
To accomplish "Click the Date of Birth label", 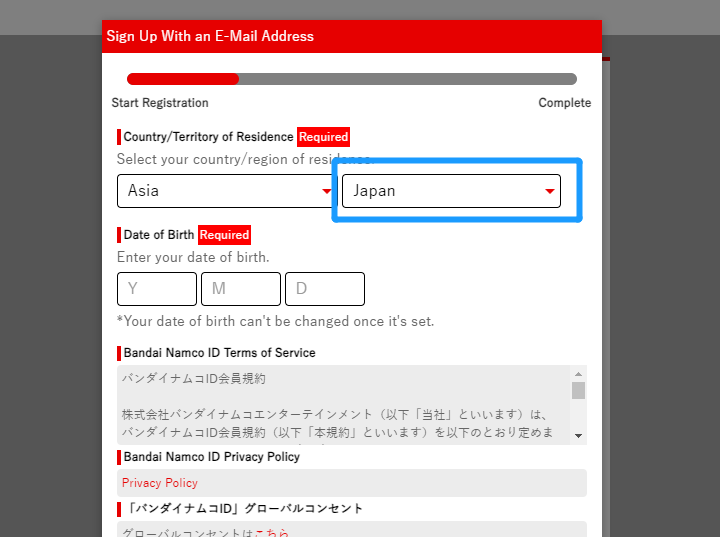I will [x=159, y=235].
